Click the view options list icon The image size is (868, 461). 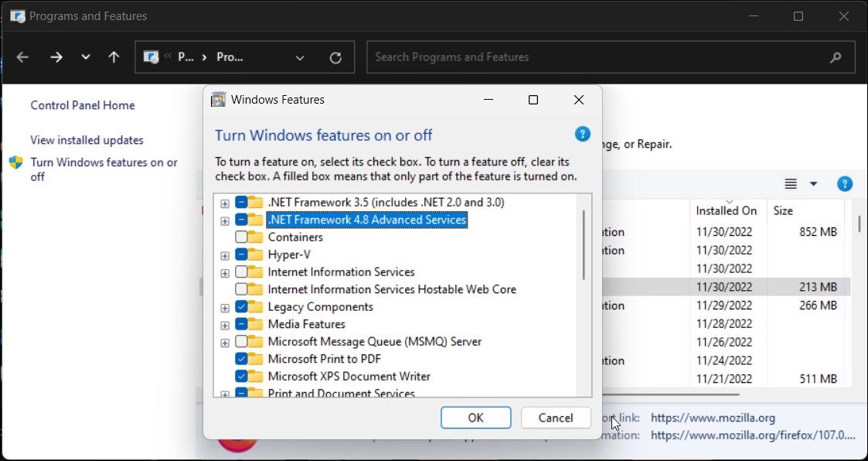pos(791,184)
